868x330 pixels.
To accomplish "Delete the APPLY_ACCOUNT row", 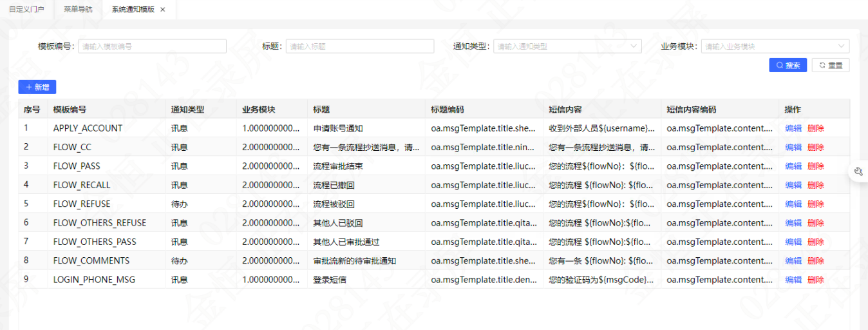I will (x=816, y=128).
